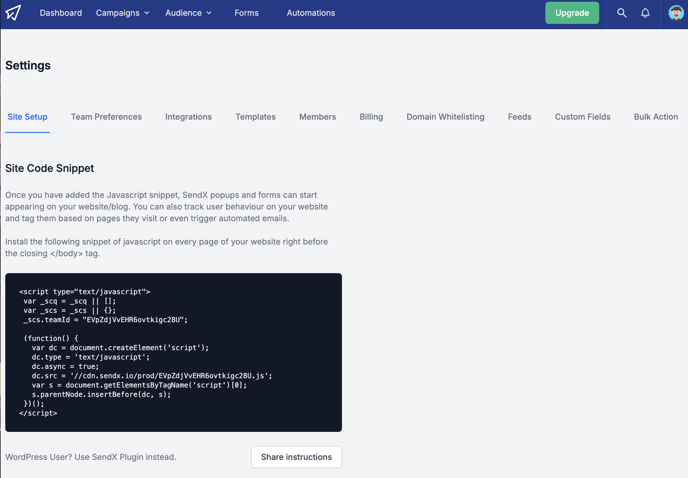Click the SendX paper plane logo
The width and height of the screenshot is (688, 478).
13,13
